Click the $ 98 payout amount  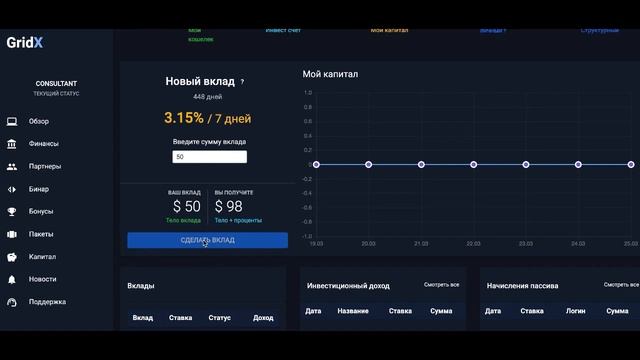(x=229, y=207)
